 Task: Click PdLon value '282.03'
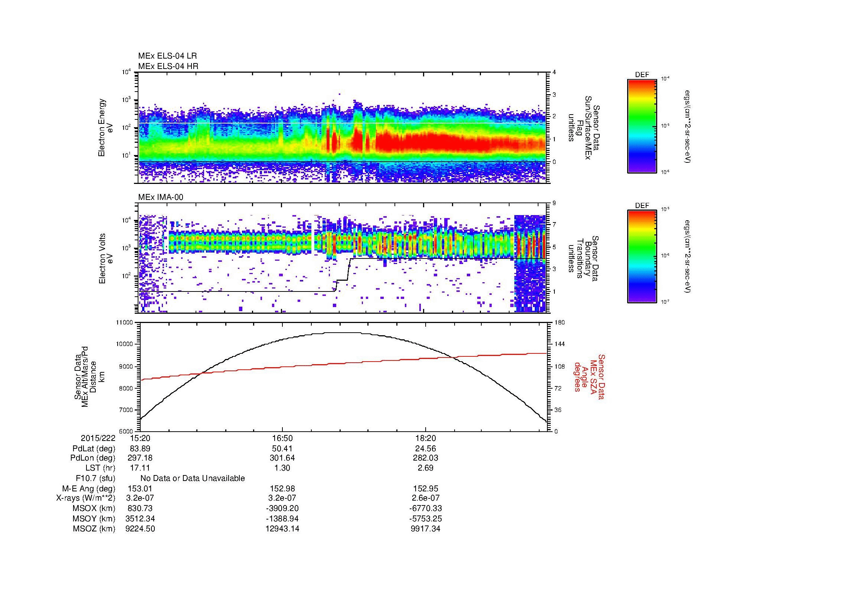(426, 458)
